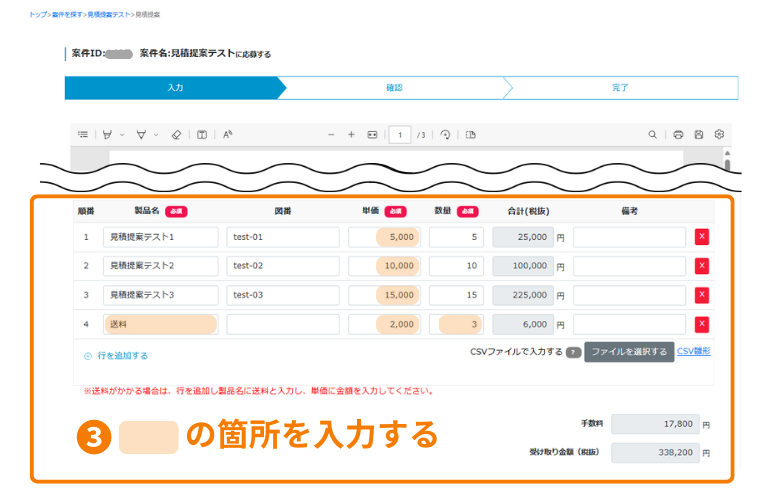
Task: Click total field 225,000
Action: pyautogui.click(x=523, y=295)
